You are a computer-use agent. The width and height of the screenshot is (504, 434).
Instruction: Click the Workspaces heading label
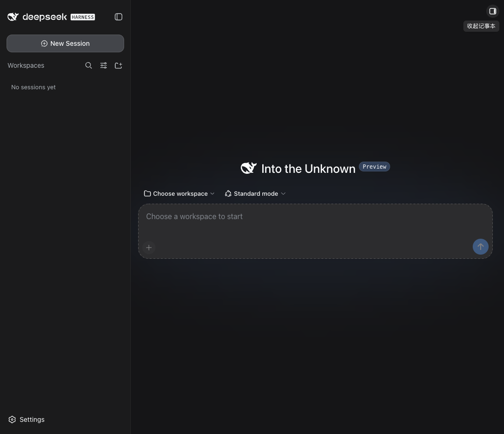click(x=26, y=65)
